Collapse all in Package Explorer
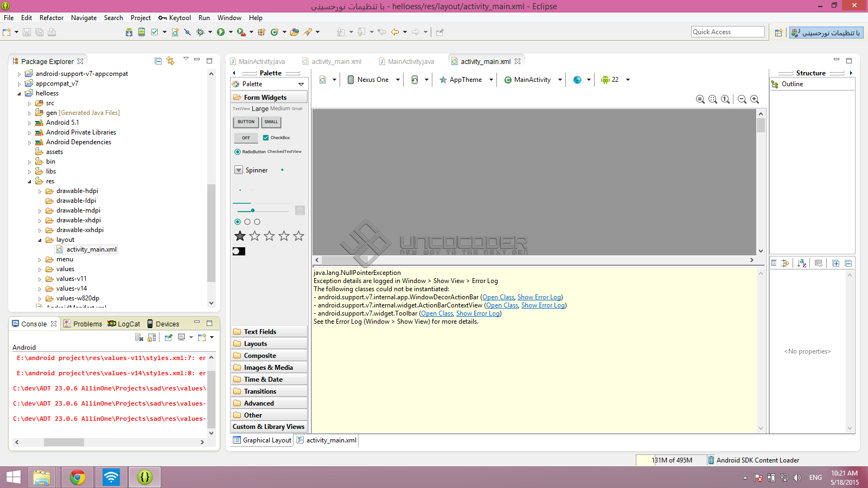868x488 pixels. point(158,61)
